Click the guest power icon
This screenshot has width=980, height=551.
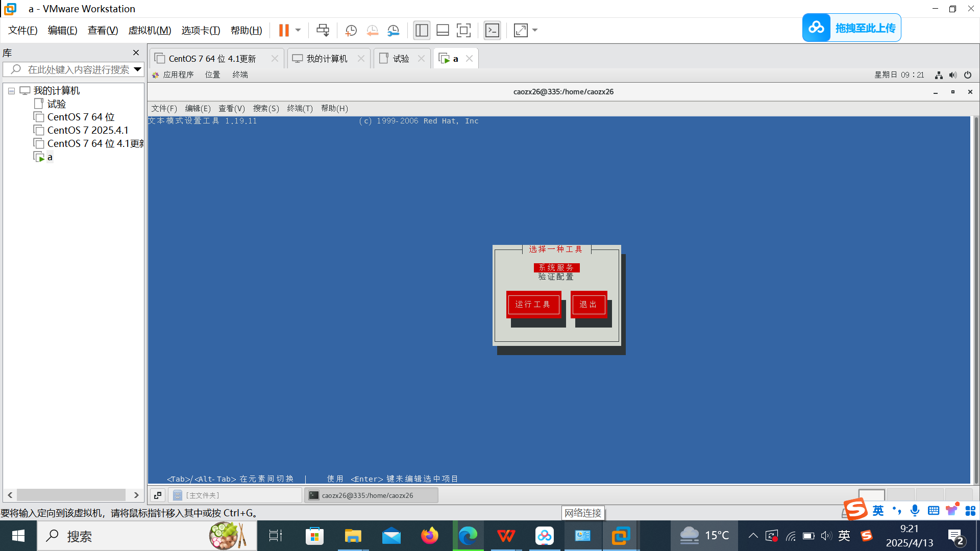pos(968,75)
